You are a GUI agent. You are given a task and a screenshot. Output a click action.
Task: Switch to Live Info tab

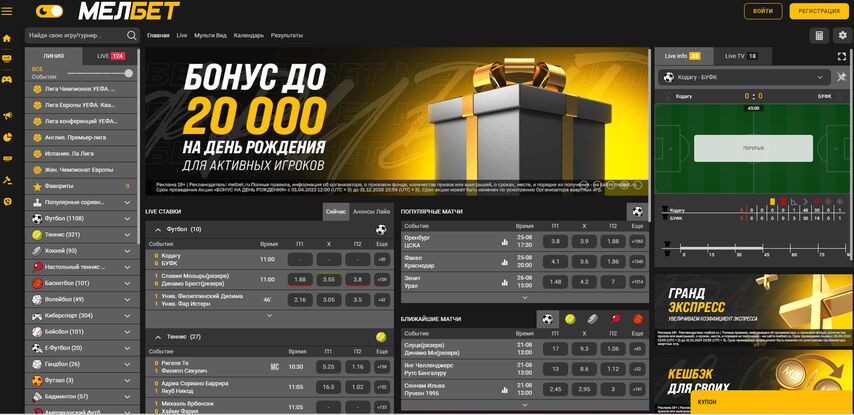tap(682, 56)
